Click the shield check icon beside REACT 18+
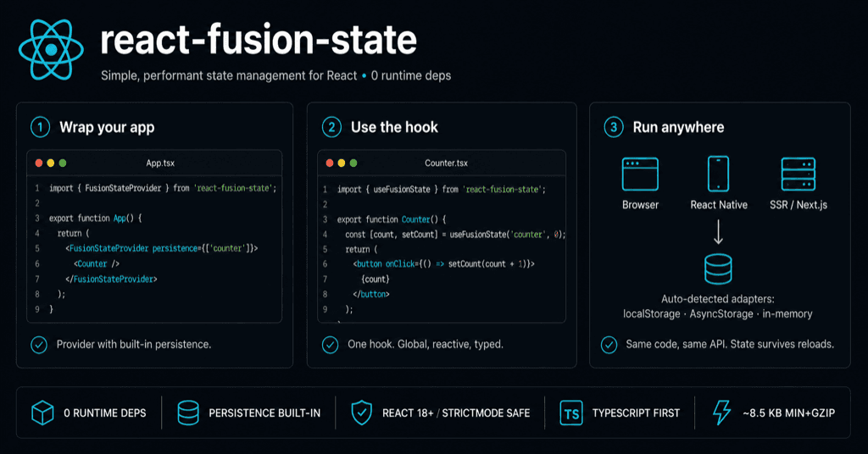 coord(361,412)
